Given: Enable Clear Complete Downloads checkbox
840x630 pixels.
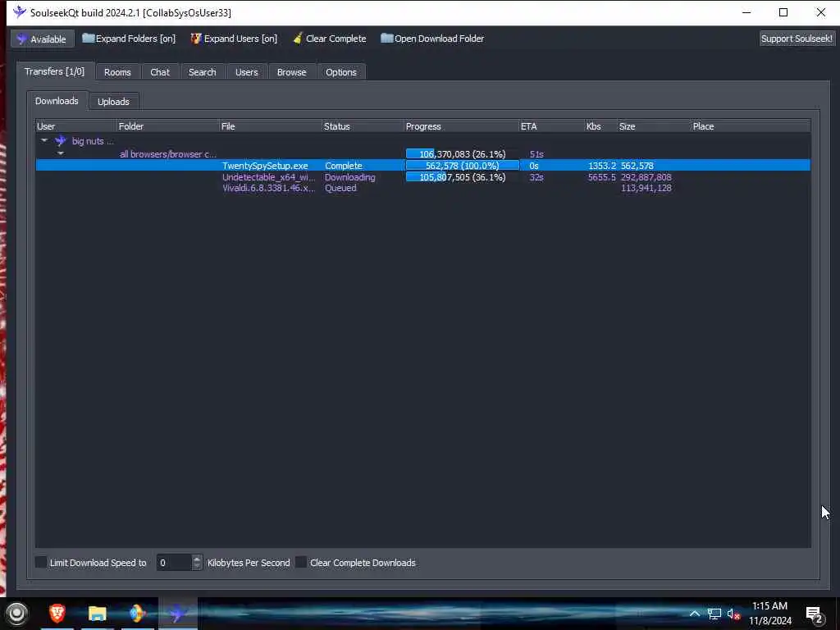Looking at the screenshot, I should click(x=301, y=562).
